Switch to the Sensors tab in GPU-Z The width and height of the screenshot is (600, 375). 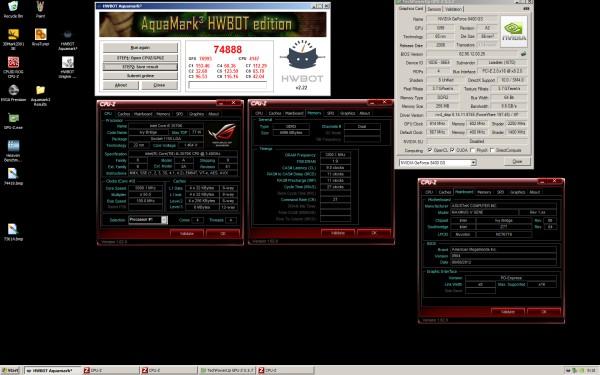(434, 9)
